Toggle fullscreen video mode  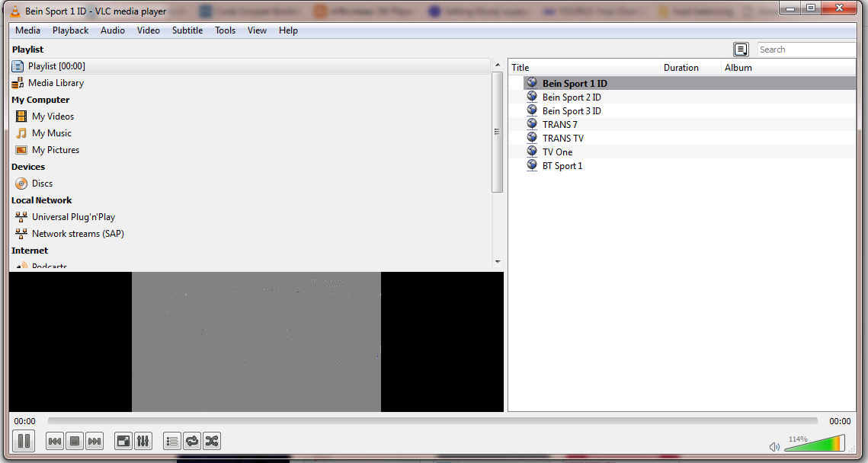(123, 441)
